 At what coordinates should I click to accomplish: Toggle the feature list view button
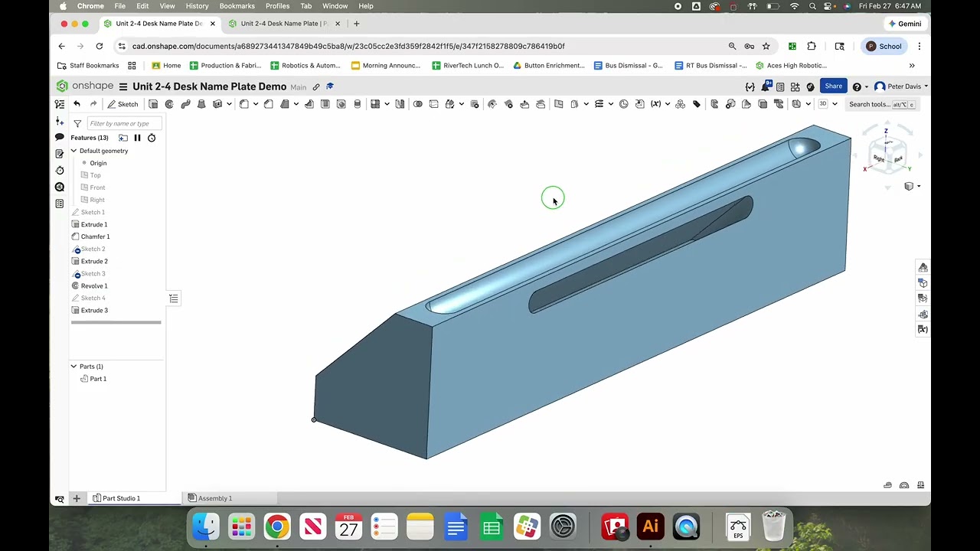[174, 298]
